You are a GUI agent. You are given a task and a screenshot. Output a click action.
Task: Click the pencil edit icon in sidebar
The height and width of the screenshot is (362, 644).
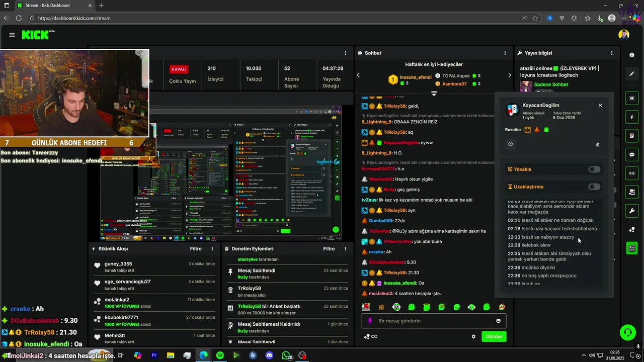pyautogui.click(x=632, y=74)
